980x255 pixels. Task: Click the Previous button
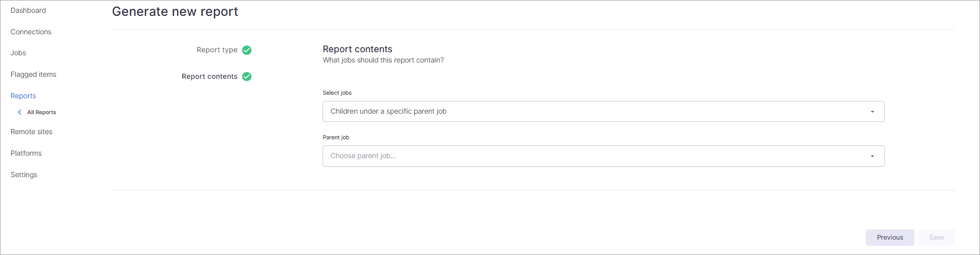[889, 238]
